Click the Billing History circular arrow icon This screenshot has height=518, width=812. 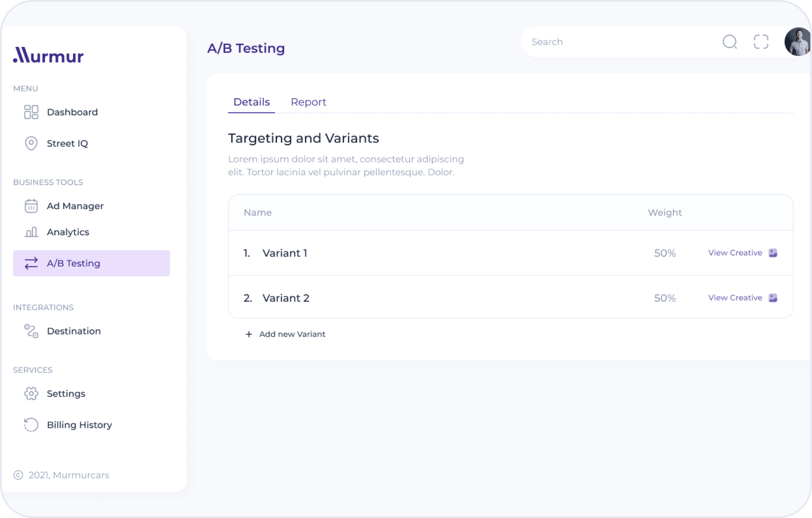pyautogui.click(x=31, y=425)
